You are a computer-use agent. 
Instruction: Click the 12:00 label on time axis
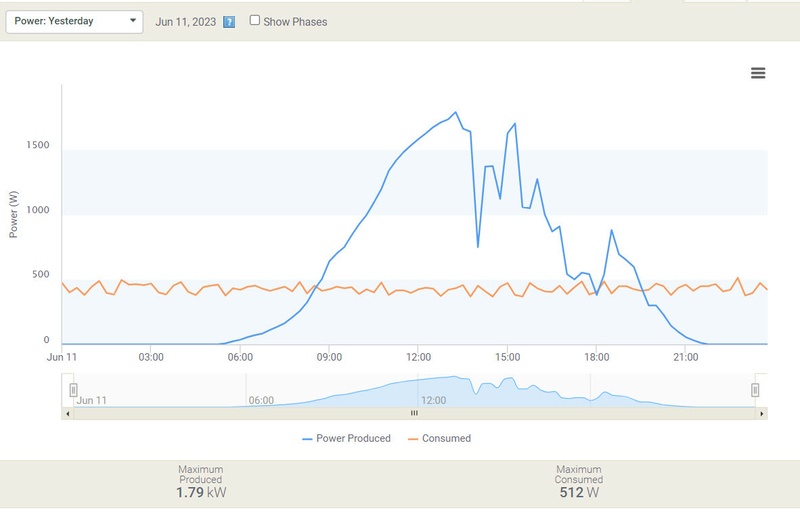pos(418,357)
